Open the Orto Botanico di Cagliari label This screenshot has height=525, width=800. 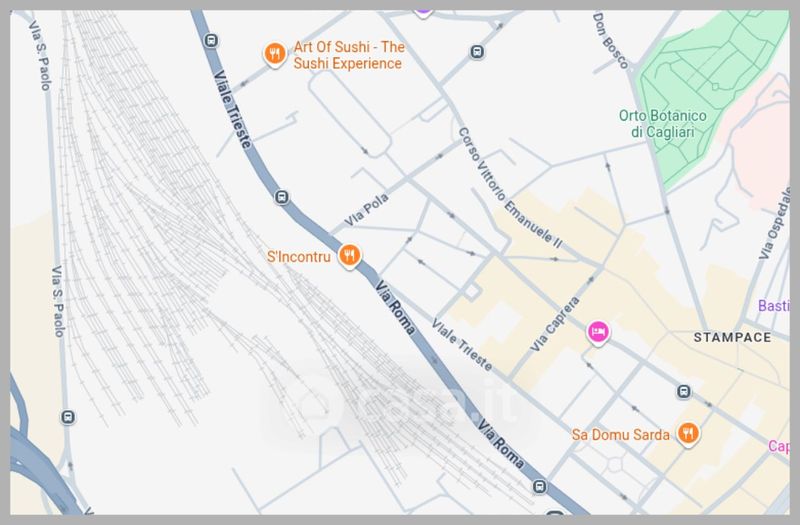pos(662,124)
